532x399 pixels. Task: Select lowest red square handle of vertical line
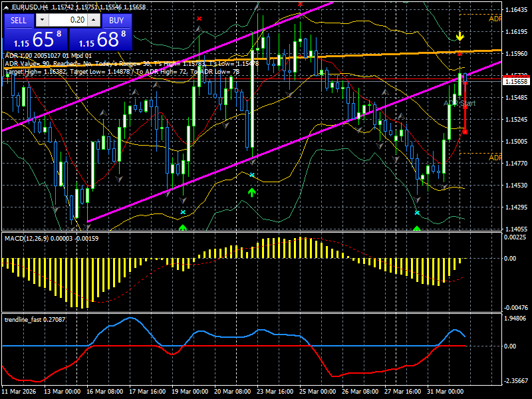465,132
